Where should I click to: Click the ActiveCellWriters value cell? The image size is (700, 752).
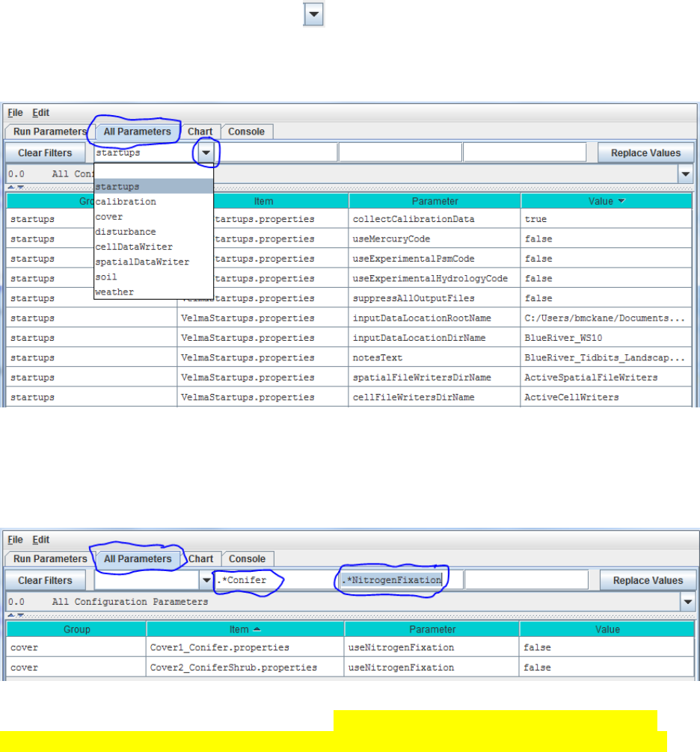(606, 397)
